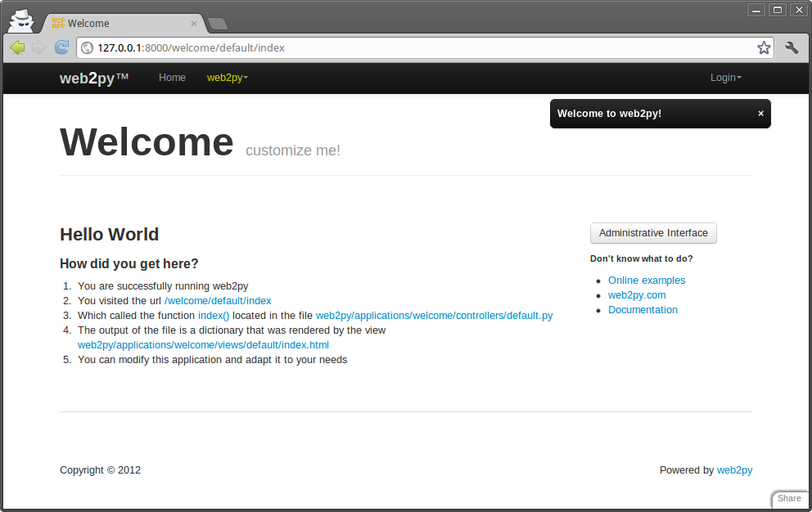This screenshot has height=512, width=812.
Task: Visit the web2py.com link in the sidebar
Action: 637,295
